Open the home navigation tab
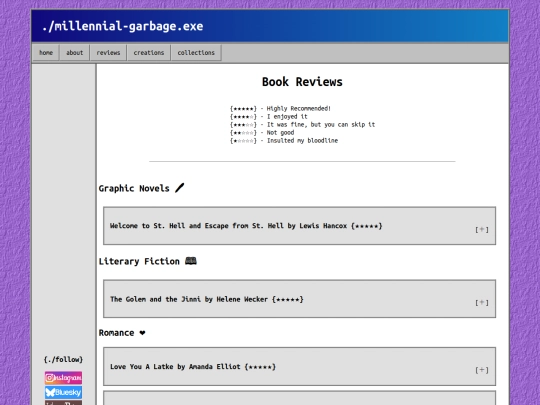540x405 pixels. pos(46,53)
